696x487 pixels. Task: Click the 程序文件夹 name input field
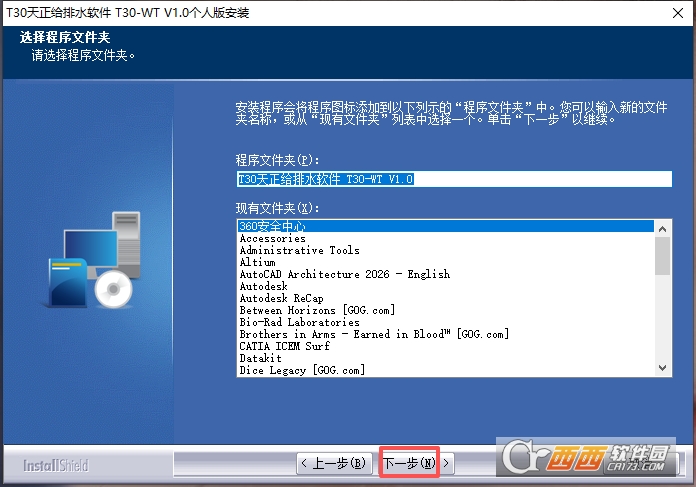click(454, 179)
